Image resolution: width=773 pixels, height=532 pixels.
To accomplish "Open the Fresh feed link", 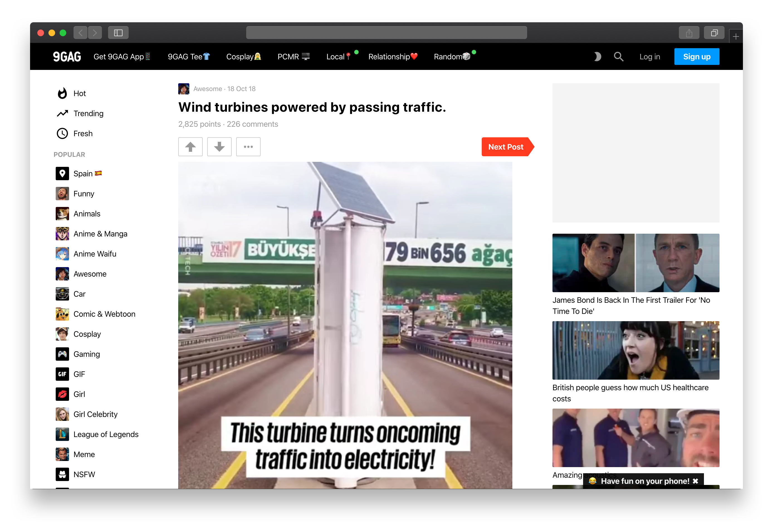I will [x=83, y=133].
